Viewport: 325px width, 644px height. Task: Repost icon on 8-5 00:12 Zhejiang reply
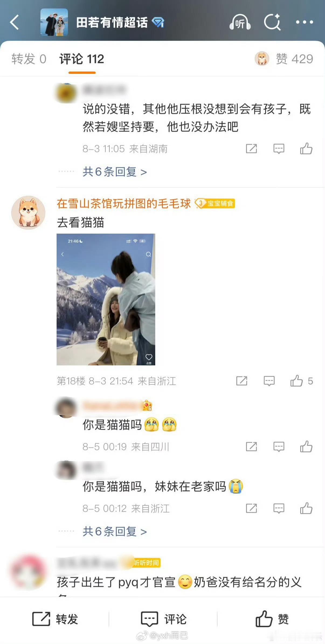(251, 508)
